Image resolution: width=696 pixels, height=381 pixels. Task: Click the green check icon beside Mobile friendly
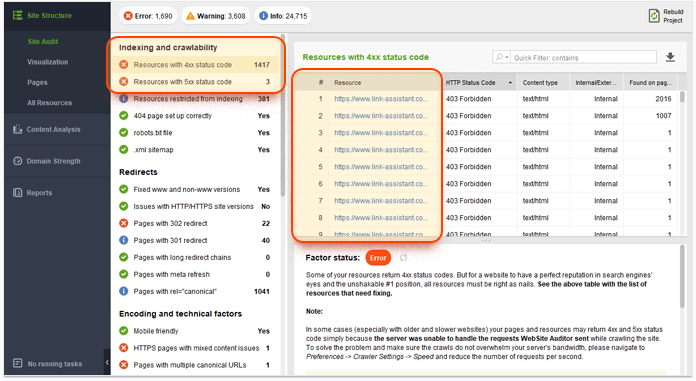pos(124,331)
